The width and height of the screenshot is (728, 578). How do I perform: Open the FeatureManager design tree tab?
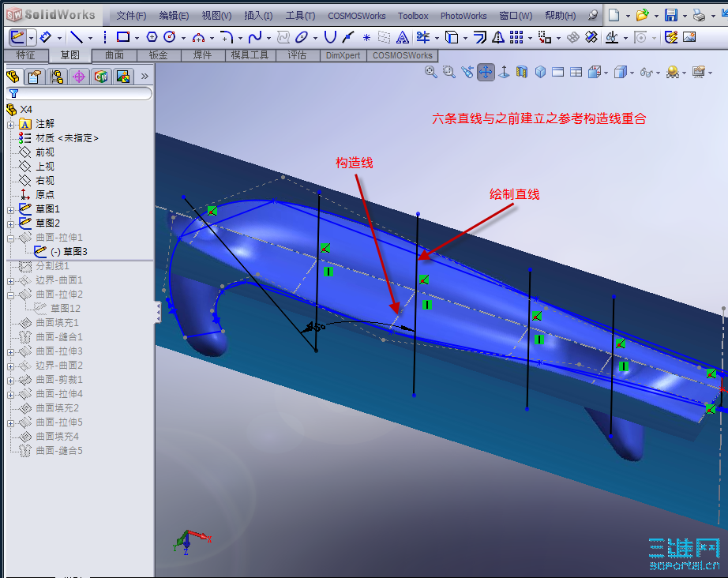pos(13,76)
